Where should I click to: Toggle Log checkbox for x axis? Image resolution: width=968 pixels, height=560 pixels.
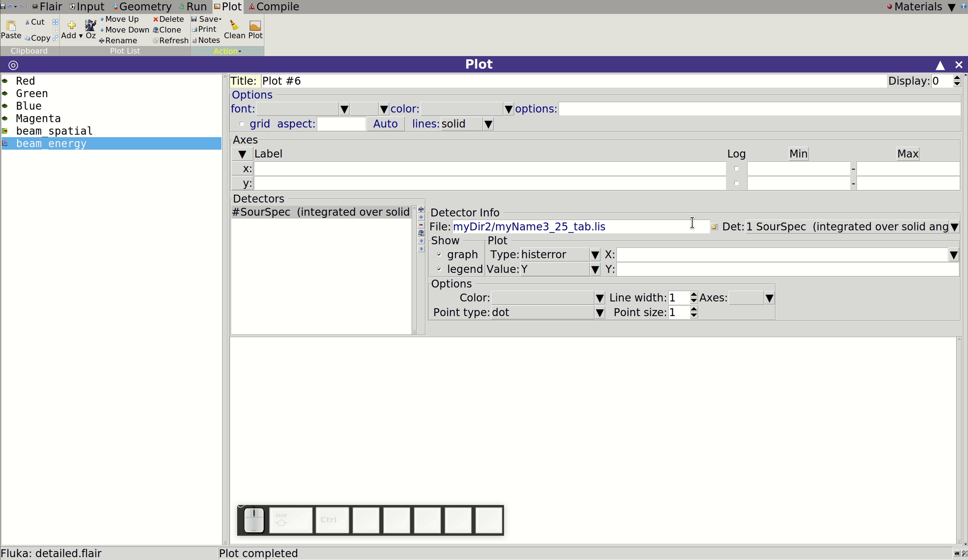(x=736, y=168)
